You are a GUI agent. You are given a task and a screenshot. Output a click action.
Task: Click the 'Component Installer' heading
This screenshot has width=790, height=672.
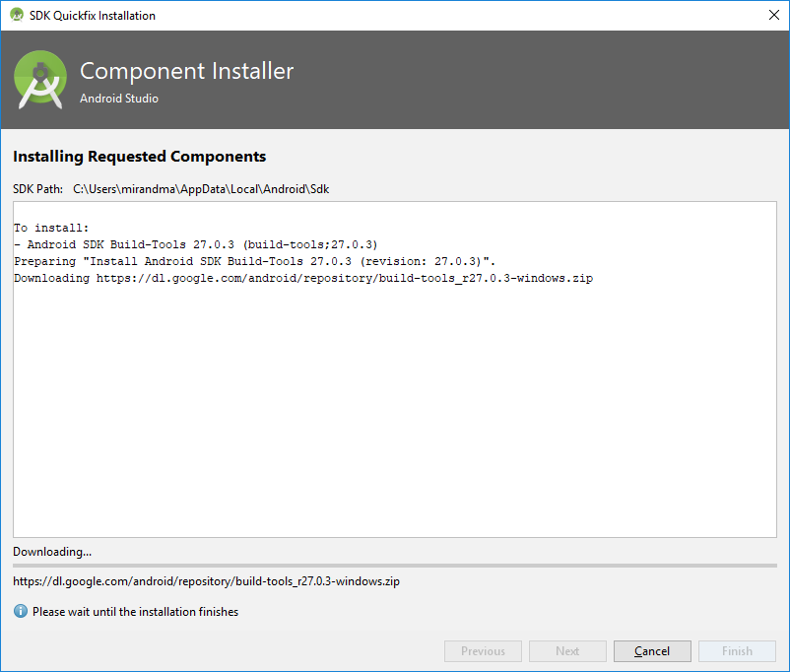(x=186, y=71)
